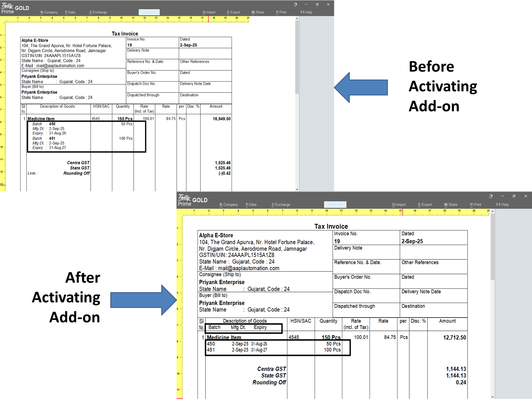Image resolution: width=532 pixels, height=404 pixels.
Task: Open the Export menu in the bottom window
Action: coord(425,205)
